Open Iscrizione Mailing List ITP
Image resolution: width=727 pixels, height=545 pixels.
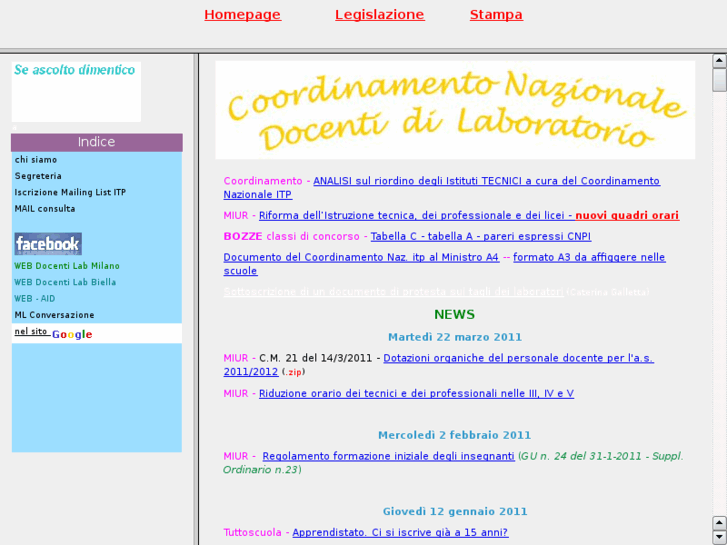(x=70, y=192)
